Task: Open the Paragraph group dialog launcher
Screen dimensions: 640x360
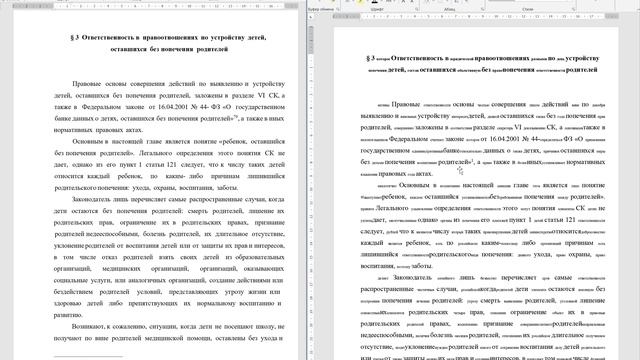Action: (x=483, y=9)
